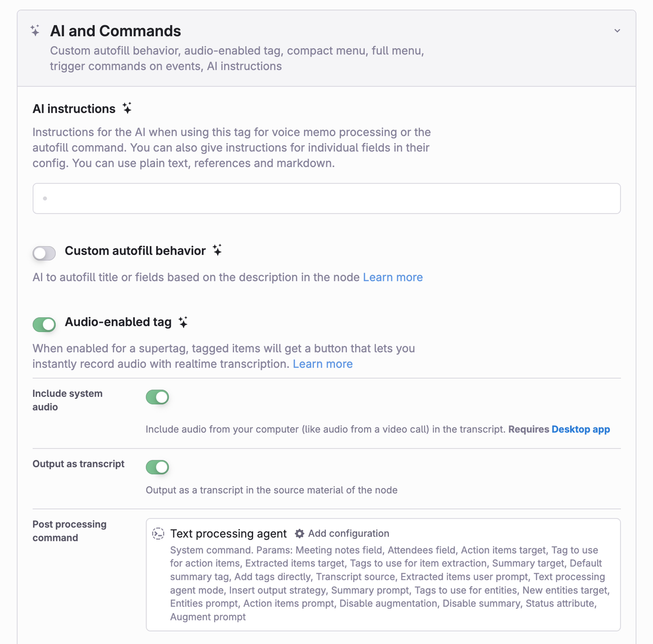Enable the Custom autofill behavior toggle
The image size is (653, 644).
click(x=44, y=253)
